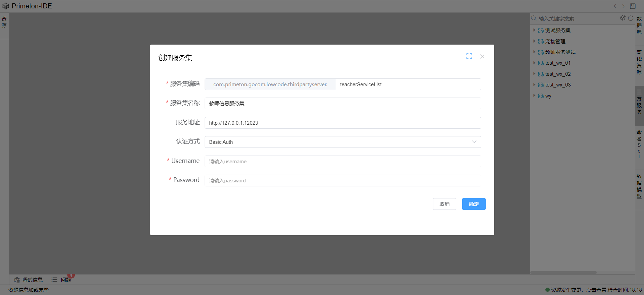The image size is (644, 295).
Task: Click the forward arrow in the title bar
Action: pyautogui.click(x=624, y=6)
